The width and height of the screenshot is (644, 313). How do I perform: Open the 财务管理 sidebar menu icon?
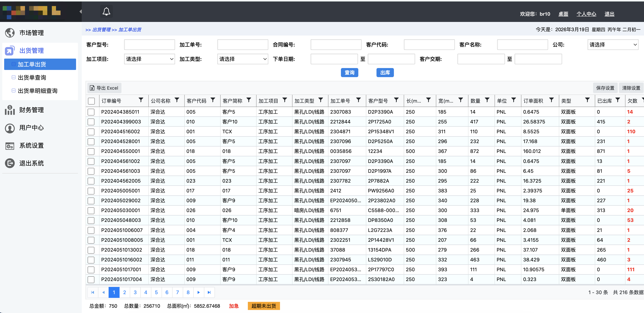click(x=10, y=110)
